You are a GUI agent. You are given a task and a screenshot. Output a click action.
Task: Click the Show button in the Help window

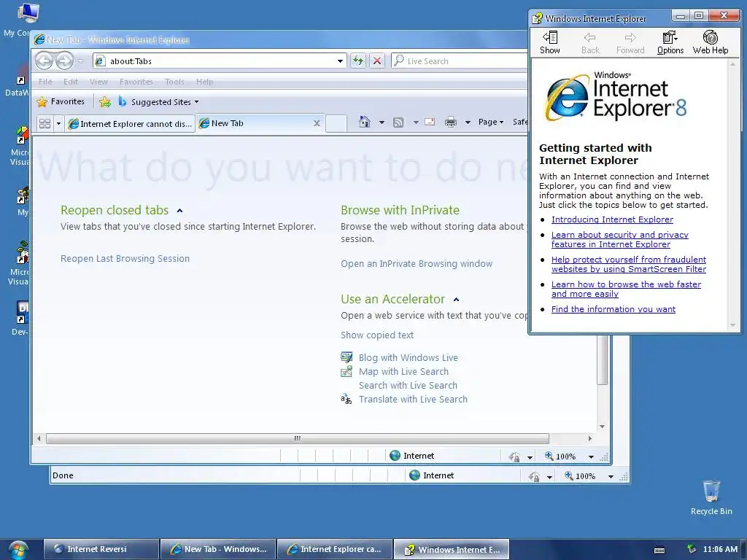point(550,42)
